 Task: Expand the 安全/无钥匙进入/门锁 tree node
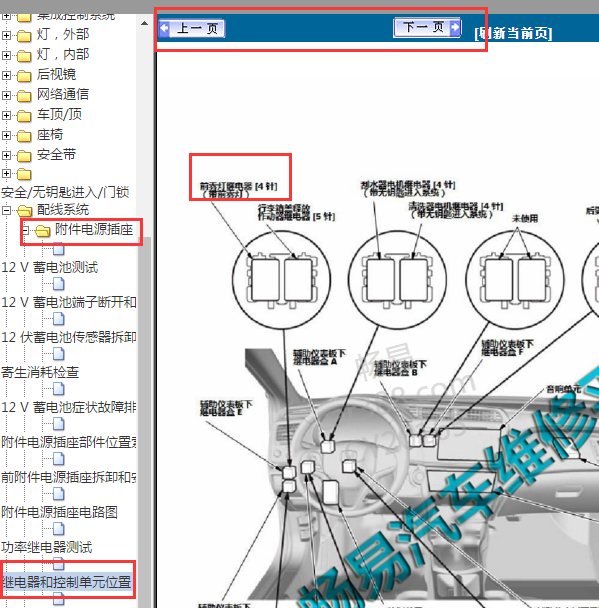(6, 173)
